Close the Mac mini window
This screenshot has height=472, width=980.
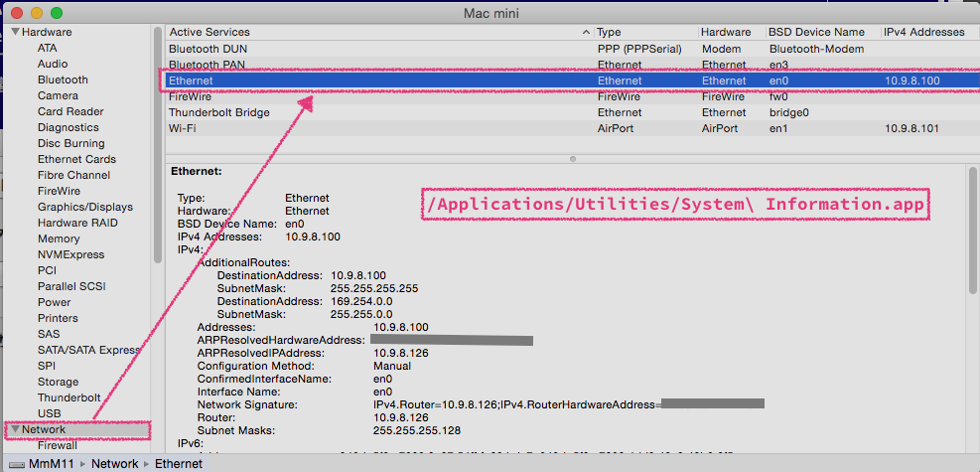pos(16,13)
